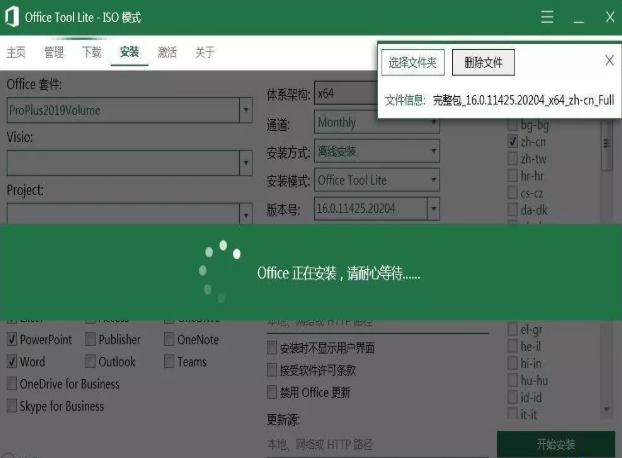
Task: Expand version number 16.0.11425.20204 dropdown
Action: [x=432, y=209]
